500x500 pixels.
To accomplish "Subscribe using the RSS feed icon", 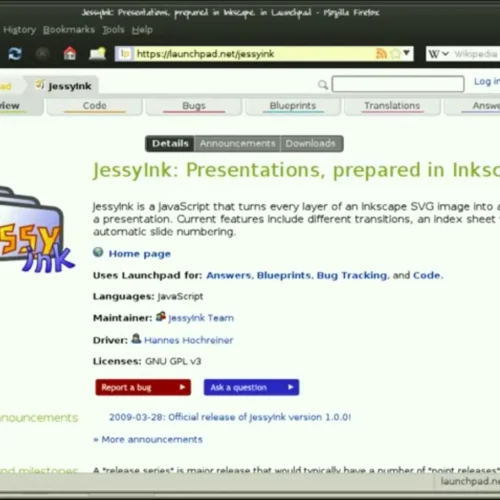I will (381, 53).
